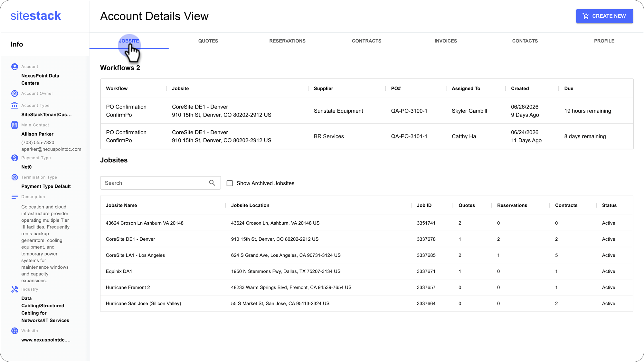Click the Termination Type cancel icon
Image resolution: width=644 pixels, height=362 pixels.
click(14, 177)
